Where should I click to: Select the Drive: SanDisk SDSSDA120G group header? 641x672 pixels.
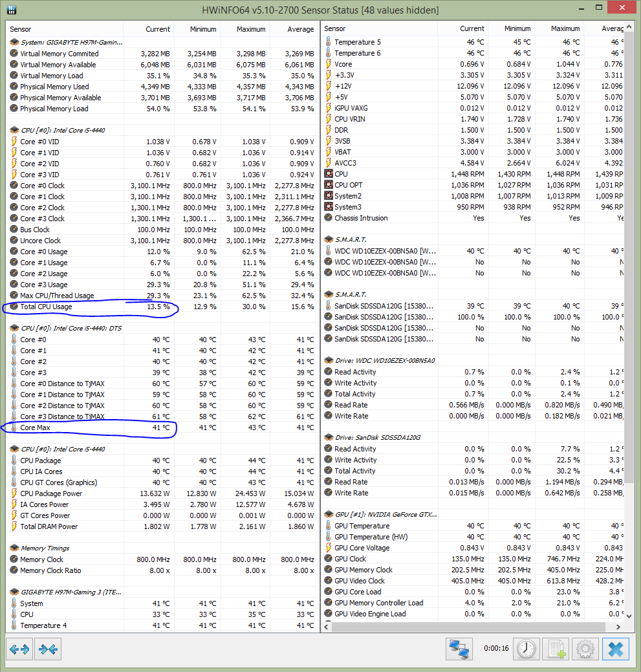(378, 438)
